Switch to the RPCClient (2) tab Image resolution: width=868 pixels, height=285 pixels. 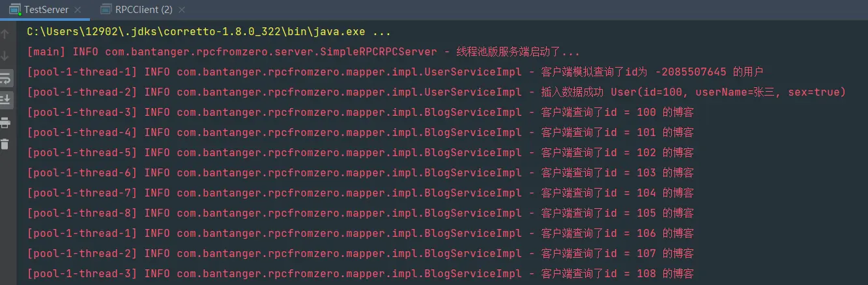pos(143,10)
